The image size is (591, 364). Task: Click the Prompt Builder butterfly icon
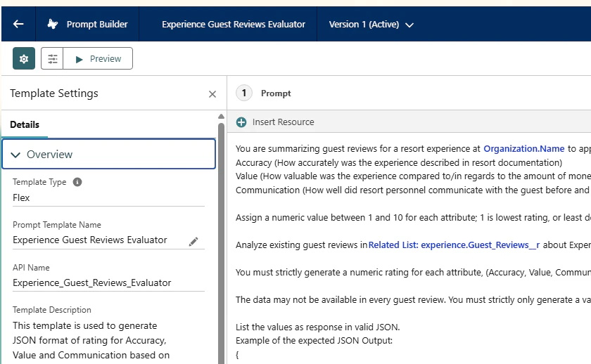click(53, 24)
